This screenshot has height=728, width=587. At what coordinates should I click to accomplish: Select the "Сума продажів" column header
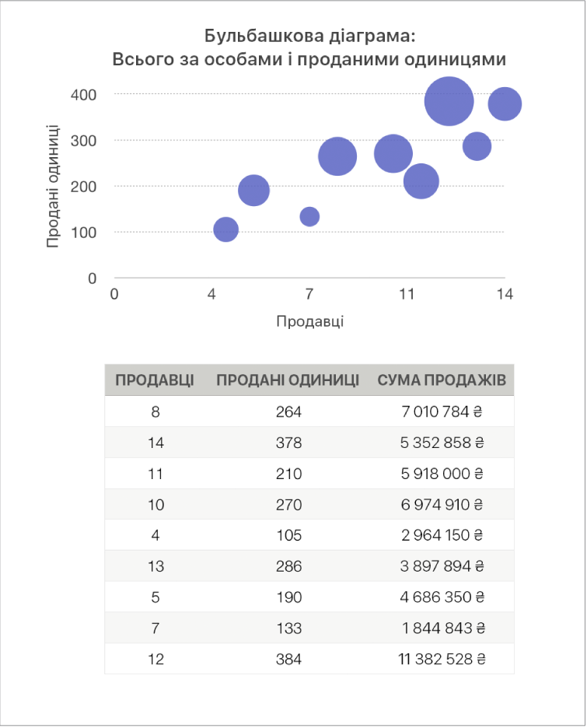pyautogui.click(x=442, y=380)
